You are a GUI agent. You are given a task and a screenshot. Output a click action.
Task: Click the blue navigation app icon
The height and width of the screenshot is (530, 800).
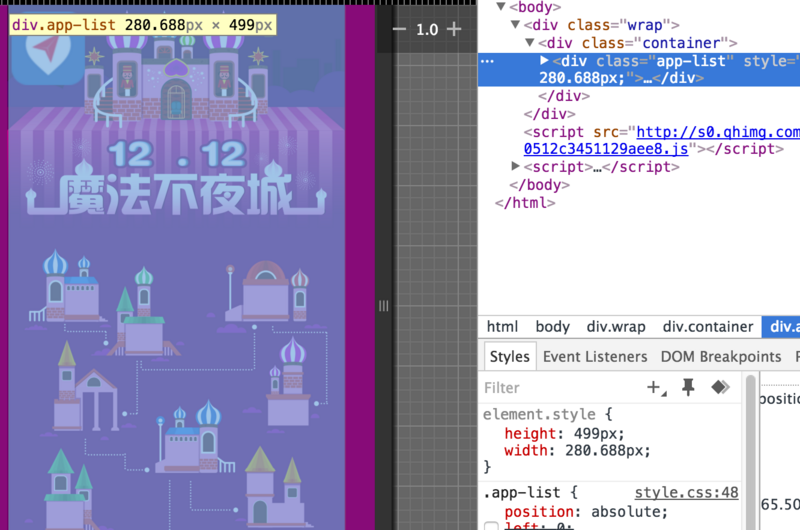(x=48, y=57)
